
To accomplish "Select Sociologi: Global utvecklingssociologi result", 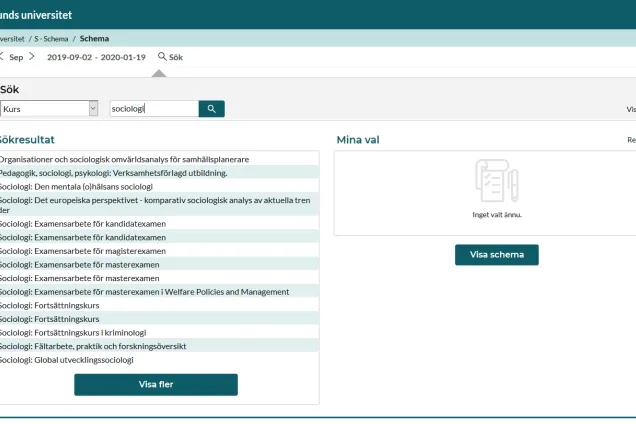I will pos(66,359).
